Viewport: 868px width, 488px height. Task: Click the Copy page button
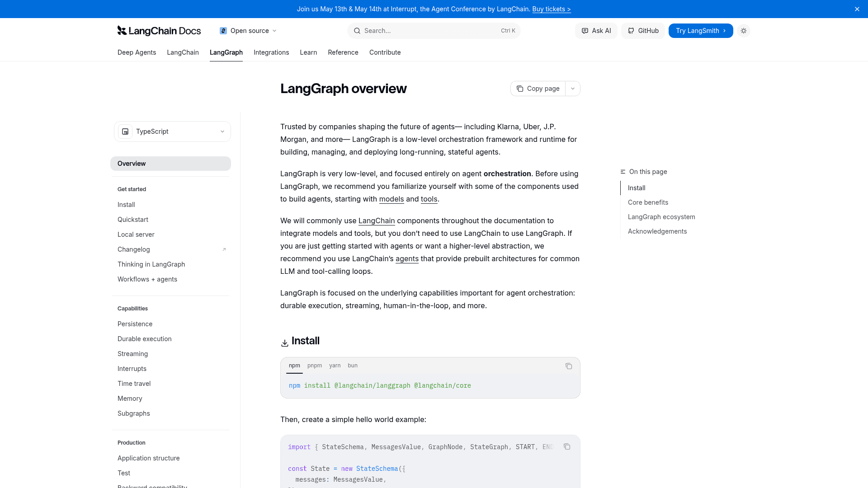pyautogui.click(x=538, y=89)
